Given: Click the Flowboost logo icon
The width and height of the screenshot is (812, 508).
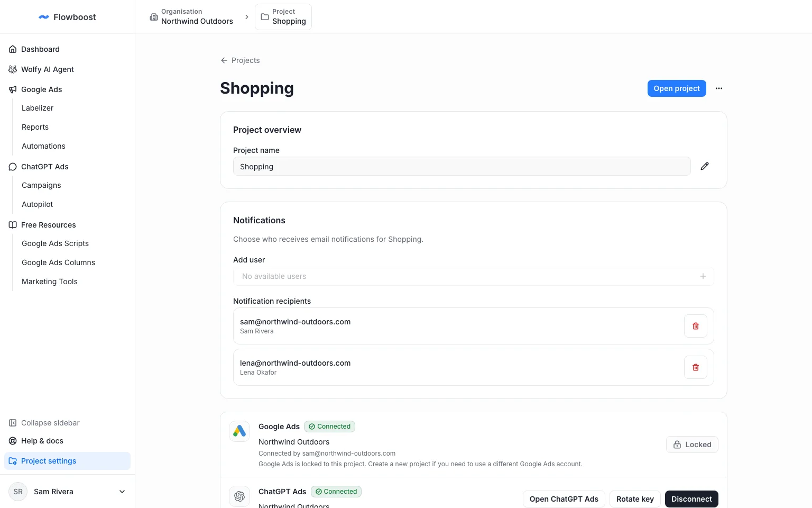Looking at the screenshot, I should point(44,17).
